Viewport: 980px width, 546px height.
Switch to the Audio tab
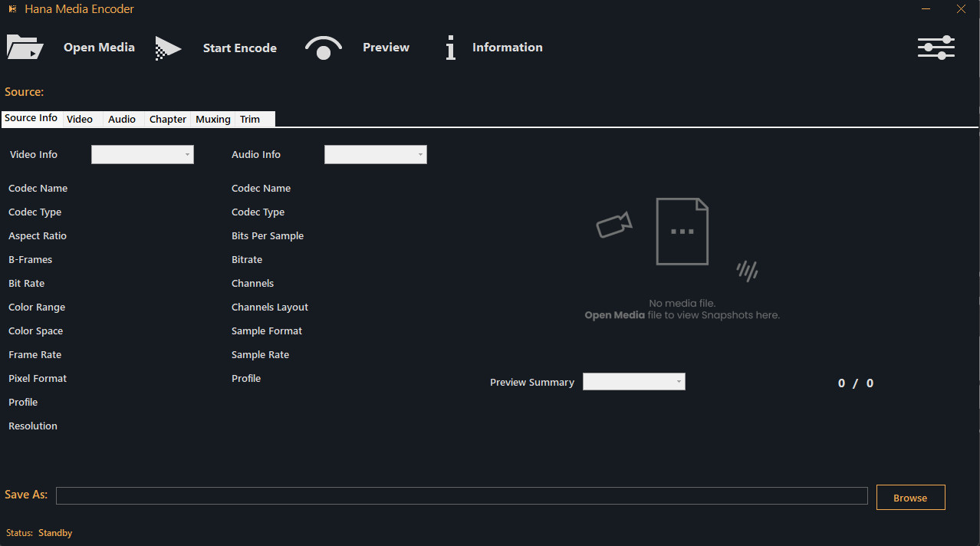coord(122,119)
